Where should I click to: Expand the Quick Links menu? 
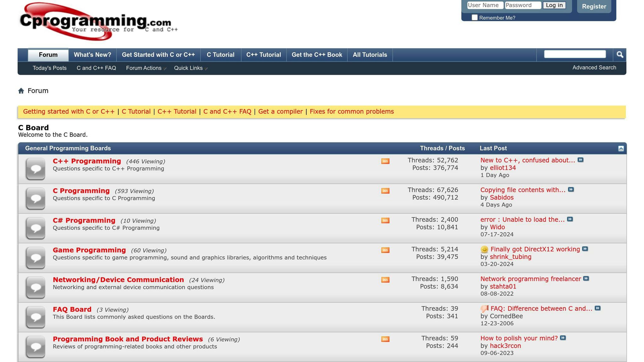click(191, 68)
